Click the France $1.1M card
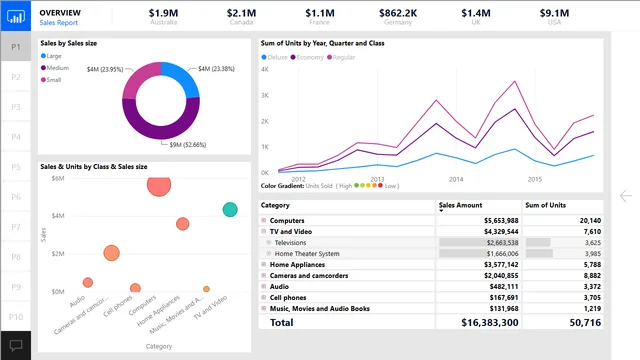Screen dimensions: 640x360 (x=320, y=16)
